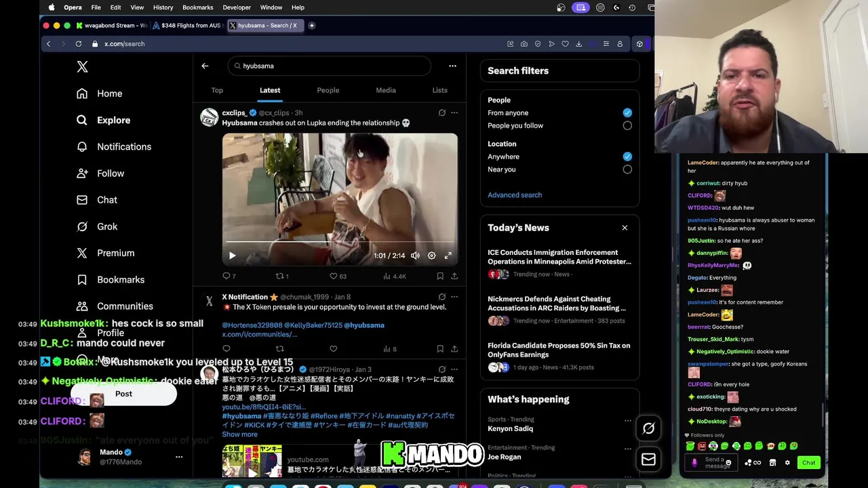This screenshot has width=868, height=488.
Task: Share the cxclips_ post
Action: tap(454, 276)
